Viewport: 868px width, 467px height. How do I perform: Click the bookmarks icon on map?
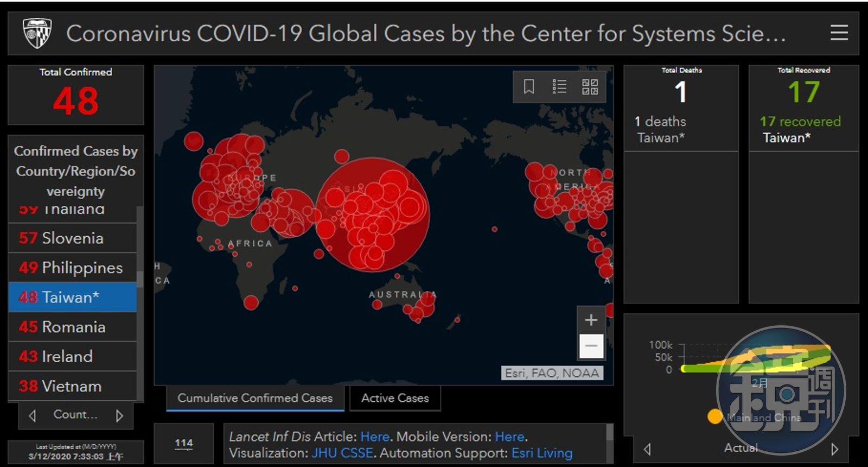pyautogui.click(x=528, y=86)
